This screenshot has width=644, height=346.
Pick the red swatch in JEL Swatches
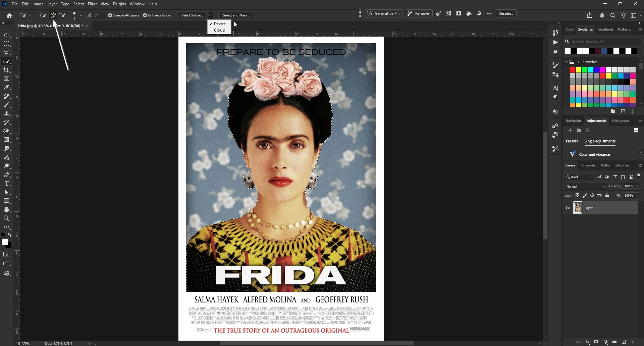tap(573, 70)
